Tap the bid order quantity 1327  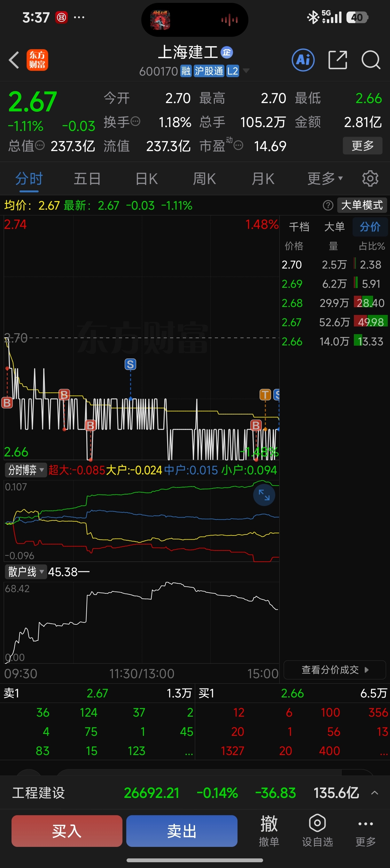[232, 751]
